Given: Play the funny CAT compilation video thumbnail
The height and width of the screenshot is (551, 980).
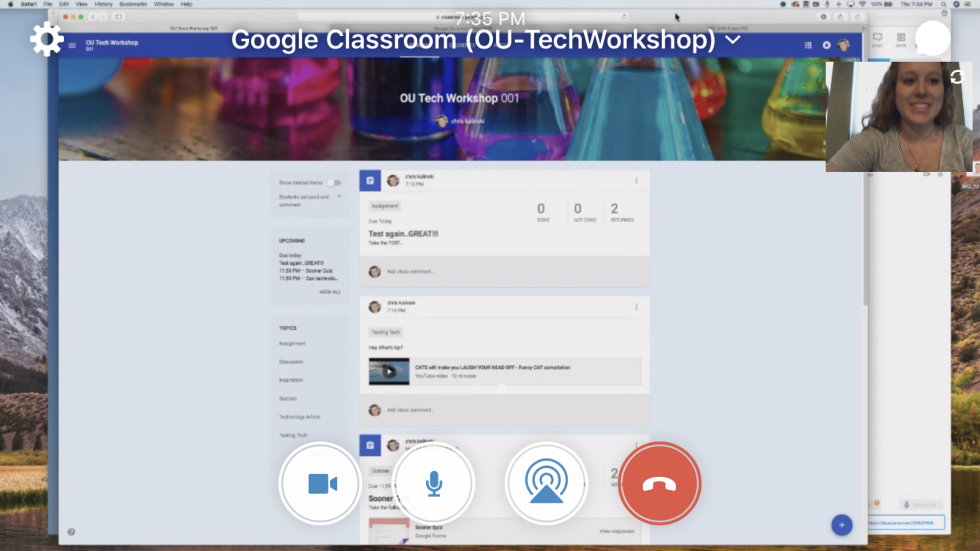Looking at the screenshot, I should point(389,371).
